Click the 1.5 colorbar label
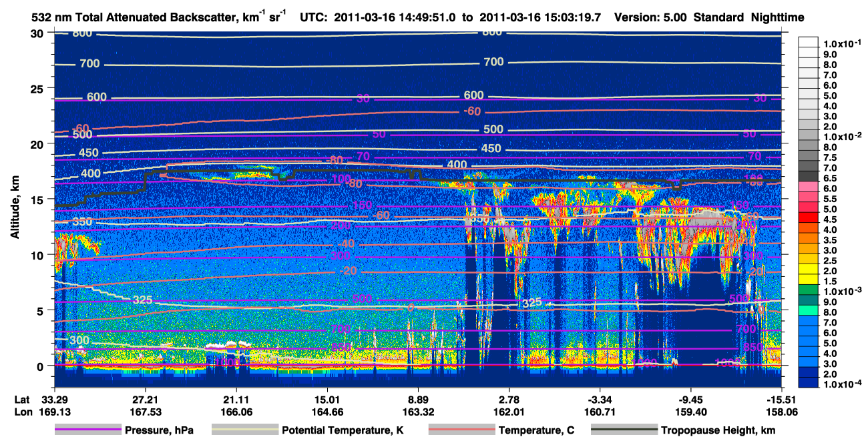The width and height of the screenshot is (868, 445). coord(829,281)
